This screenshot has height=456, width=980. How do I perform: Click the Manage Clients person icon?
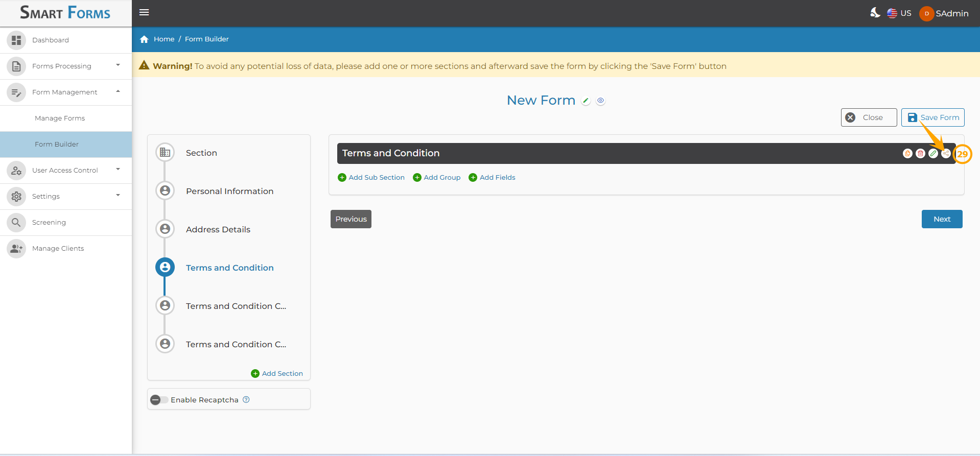coord(16,248)
